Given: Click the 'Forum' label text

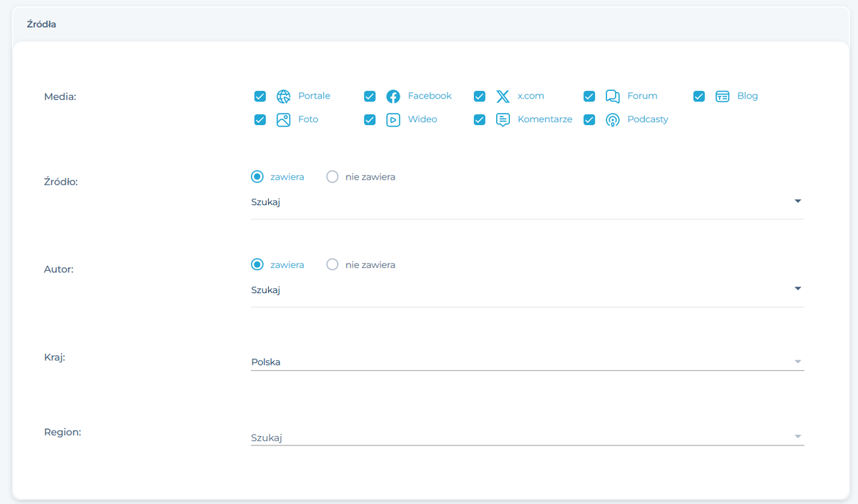Looking at the screenshot, I should pyautogui.click(x=642, y=96).
